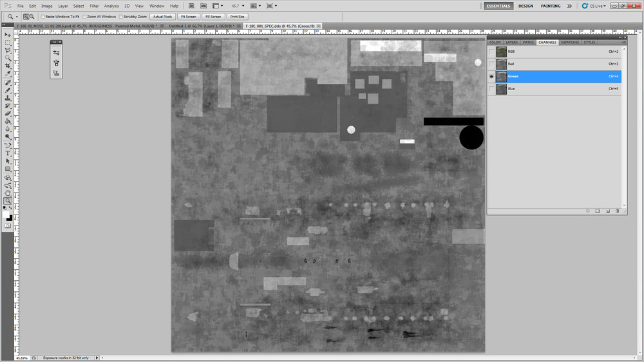This screenshot has height=362, width=644.
Task: Select the Blur tool
Action: click(8, 129)
